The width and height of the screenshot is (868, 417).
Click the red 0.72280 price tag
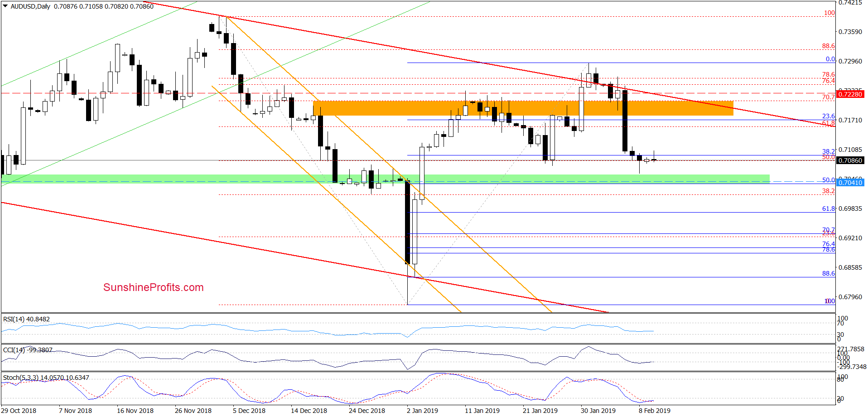[850, 94]
